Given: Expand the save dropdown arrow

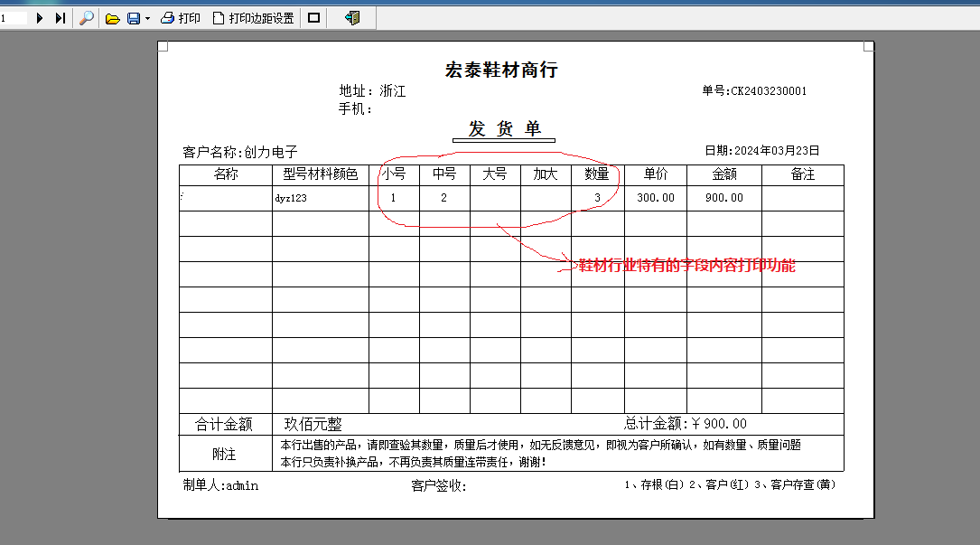Looking at the screenshot, I should [x=147, y=18].
